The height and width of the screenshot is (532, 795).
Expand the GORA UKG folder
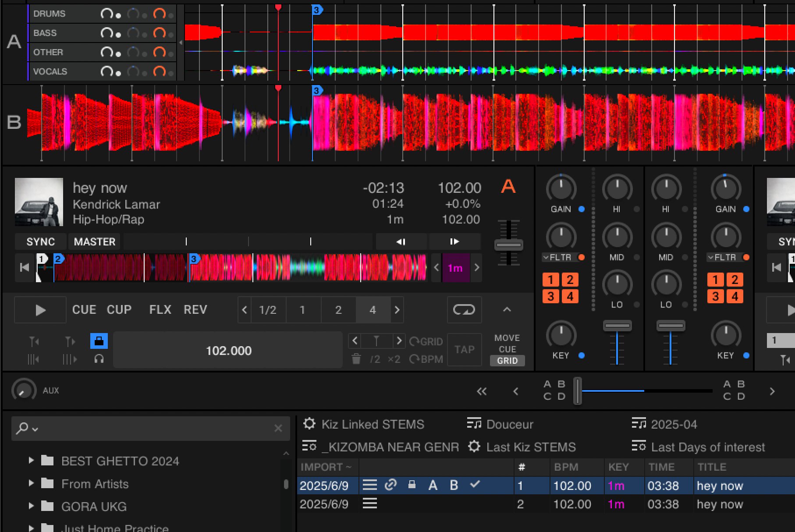31,506
